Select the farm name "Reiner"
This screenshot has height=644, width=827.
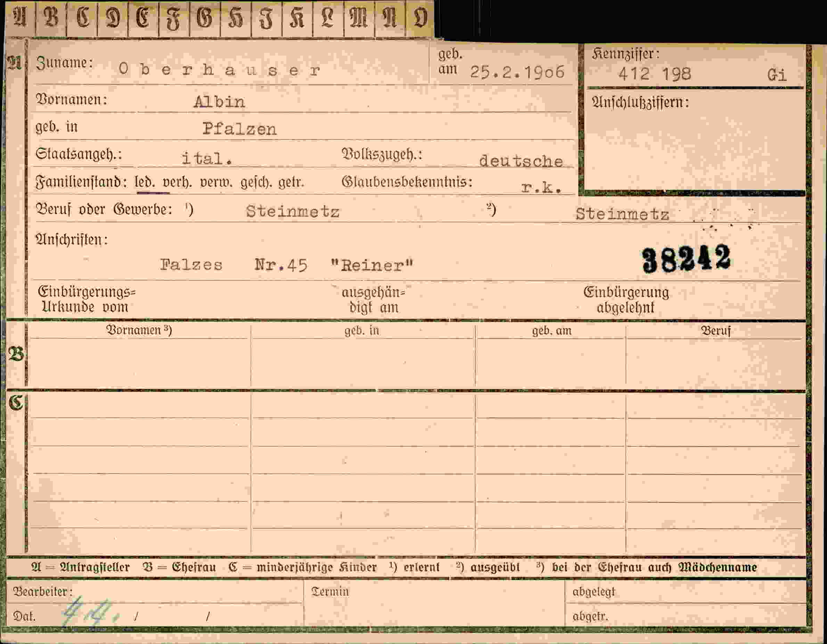(372, 265)
